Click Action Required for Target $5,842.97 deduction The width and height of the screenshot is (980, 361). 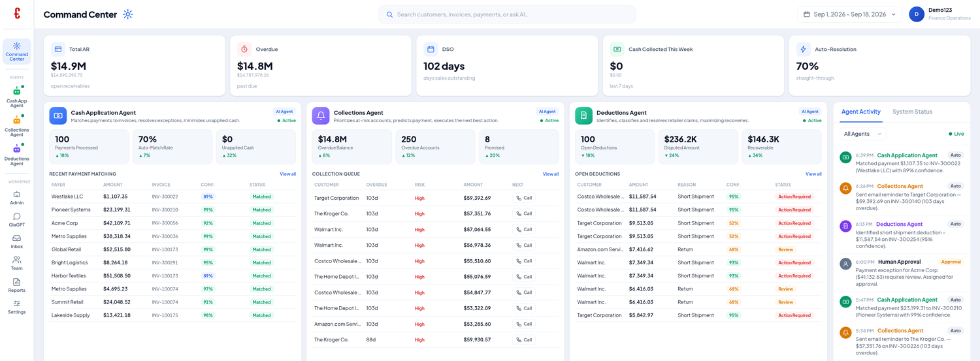point(794,315)
